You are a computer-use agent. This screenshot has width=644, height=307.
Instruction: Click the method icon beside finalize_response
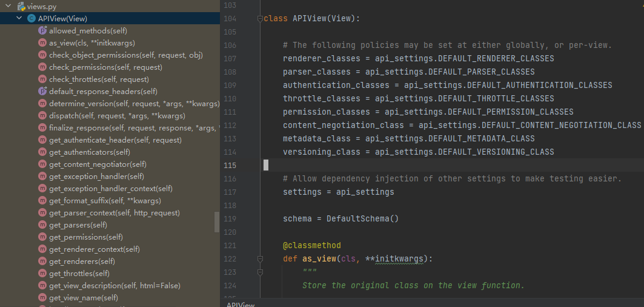tap(42, 127)
